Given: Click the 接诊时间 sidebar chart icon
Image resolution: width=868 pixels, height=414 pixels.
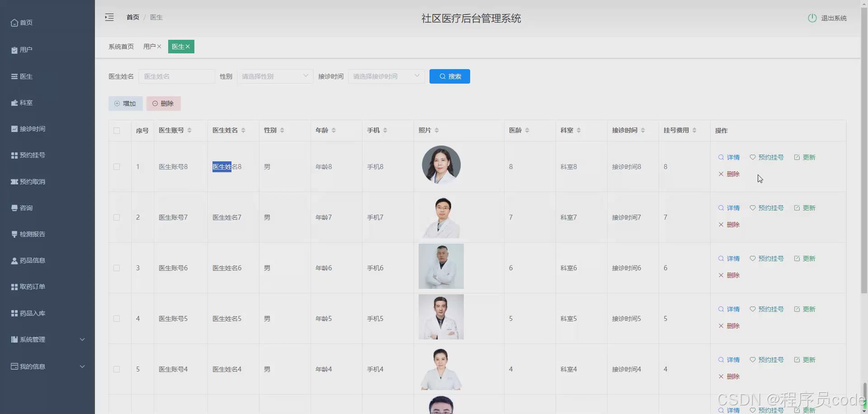Looking at the screenshot, I should click(x=14, y=129).
